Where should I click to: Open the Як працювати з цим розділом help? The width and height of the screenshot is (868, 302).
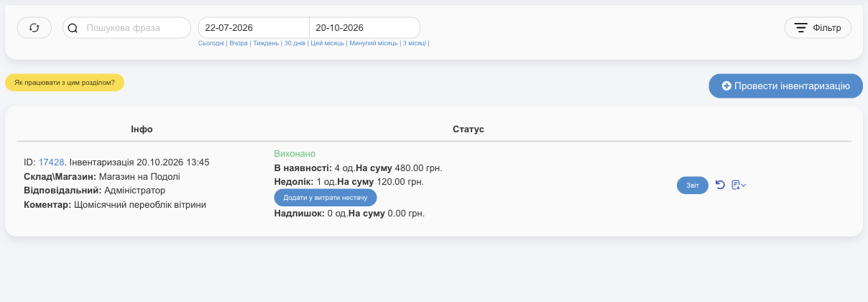pos(65,83)
